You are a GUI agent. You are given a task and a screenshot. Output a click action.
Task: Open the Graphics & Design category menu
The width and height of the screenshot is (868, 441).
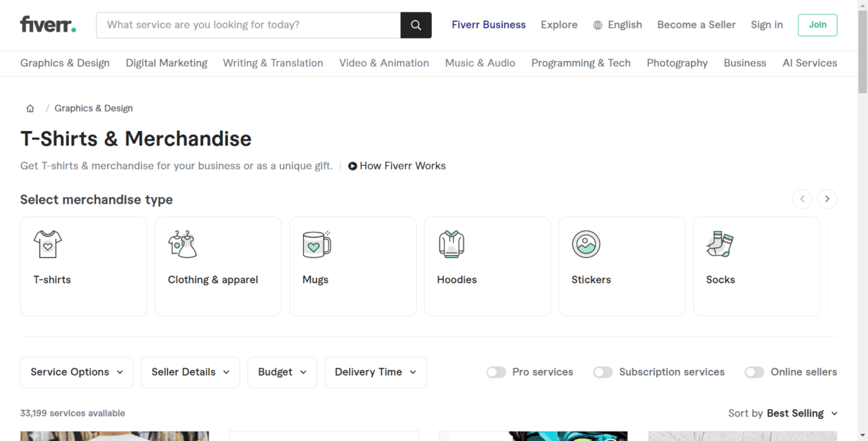click(65, 63)
